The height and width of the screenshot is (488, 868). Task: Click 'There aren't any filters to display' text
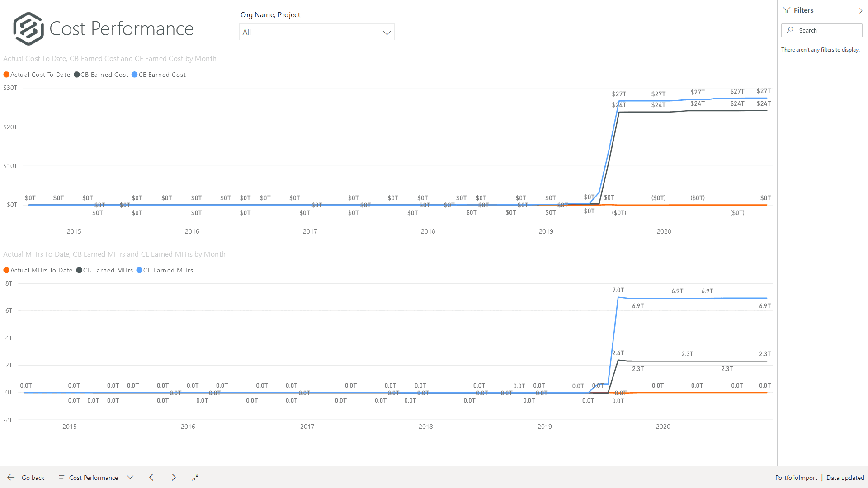point(820,50)
